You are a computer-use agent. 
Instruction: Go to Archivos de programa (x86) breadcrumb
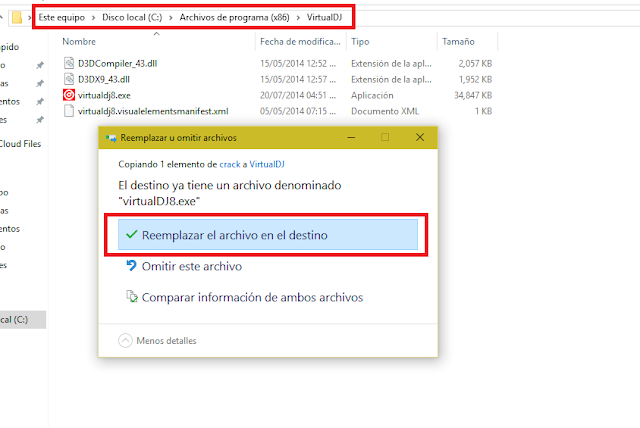[234, 18]
